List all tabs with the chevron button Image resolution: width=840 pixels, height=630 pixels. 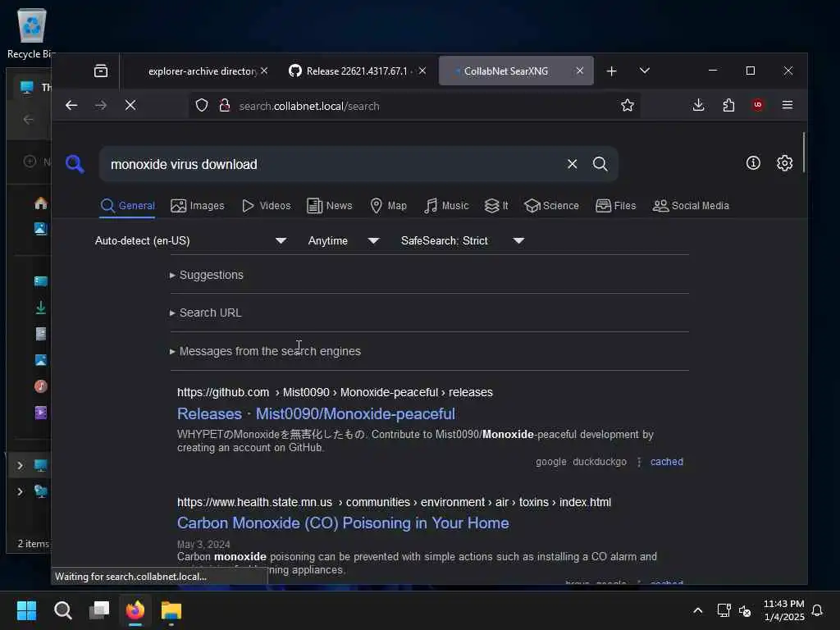click(645, 71)
